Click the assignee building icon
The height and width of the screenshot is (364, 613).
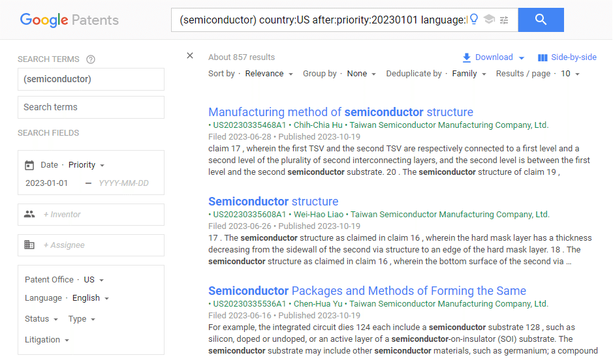pyautogui.click(x=29, y=245)
